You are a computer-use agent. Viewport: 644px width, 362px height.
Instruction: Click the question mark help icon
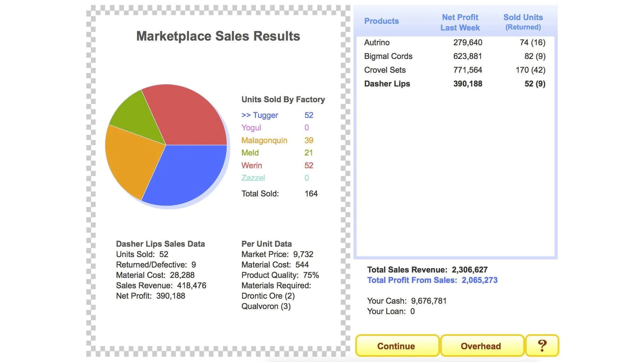[542, 346]
